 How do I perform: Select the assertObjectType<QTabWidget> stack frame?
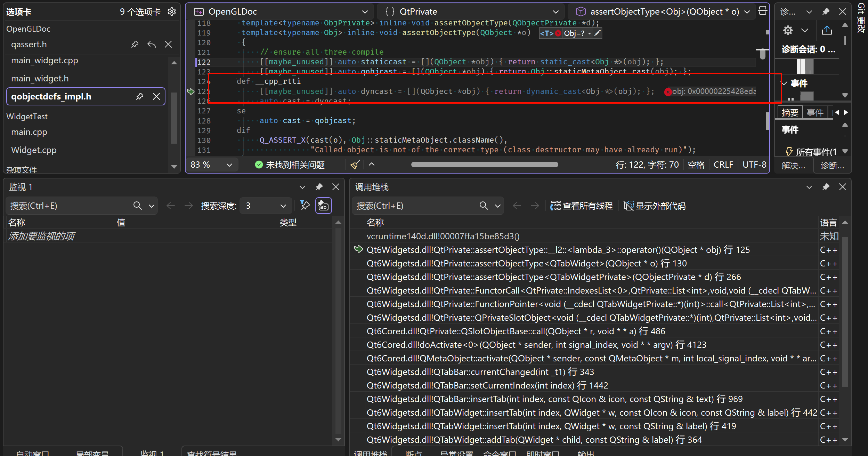pyautogui.click(x=526, y=263)
